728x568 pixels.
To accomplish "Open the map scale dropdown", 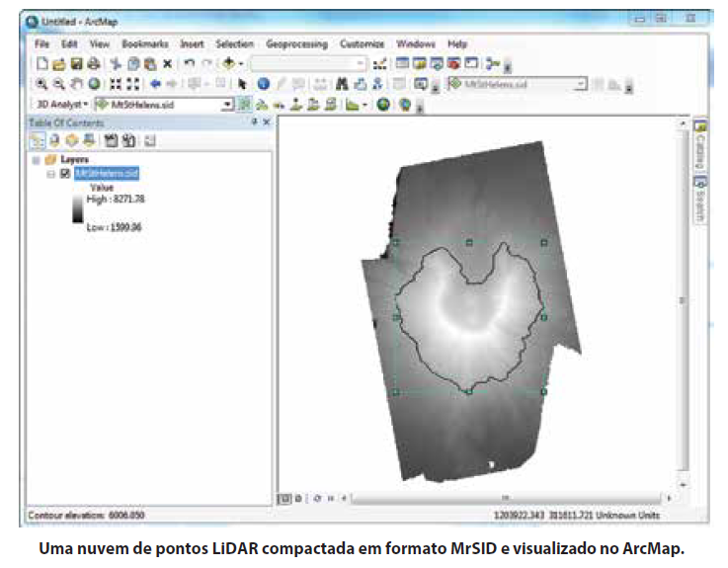I will 361,63.
